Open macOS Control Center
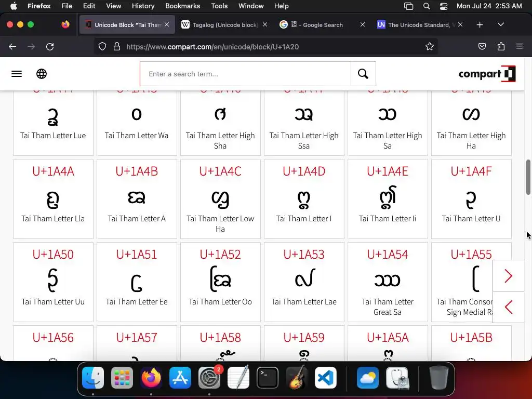 pyautogui.click(x=444, y=6)
